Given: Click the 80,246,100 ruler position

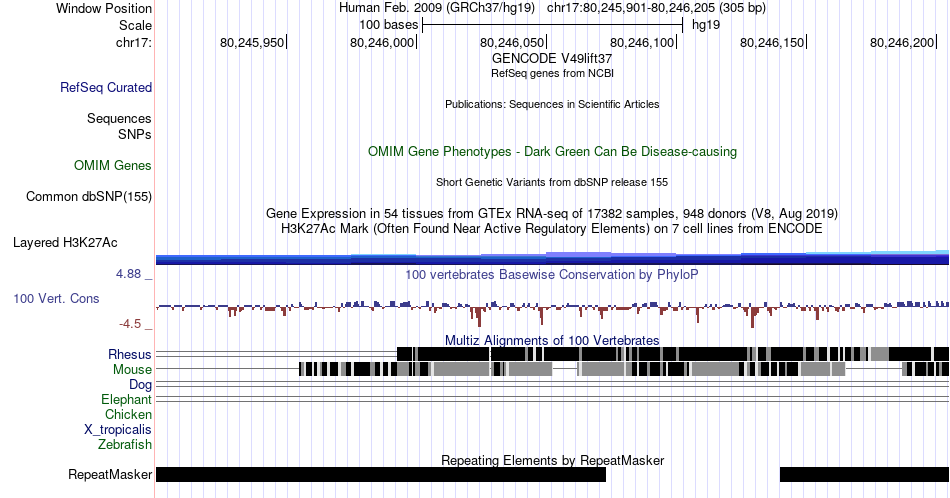Looking at the screenshot, I should (x=642, y=42).
